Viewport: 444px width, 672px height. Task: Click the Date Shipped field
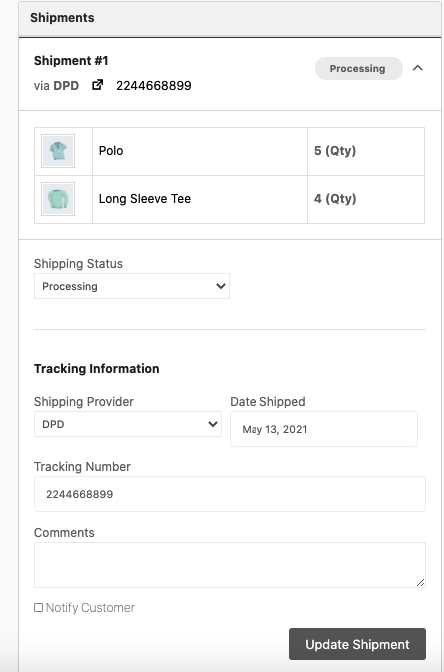[324, 429]
